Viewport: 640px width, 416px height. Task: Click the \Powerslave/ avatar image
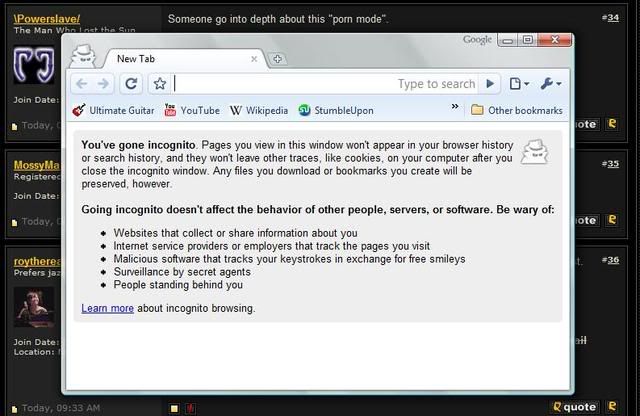tap(34, 65)
